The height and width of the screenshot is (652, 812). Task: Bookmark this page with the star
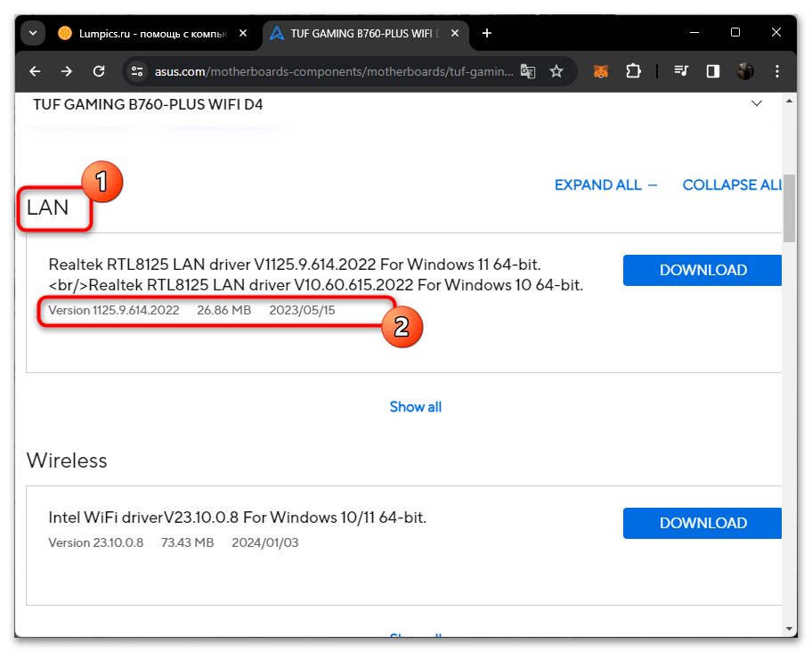tap(556, 71)
